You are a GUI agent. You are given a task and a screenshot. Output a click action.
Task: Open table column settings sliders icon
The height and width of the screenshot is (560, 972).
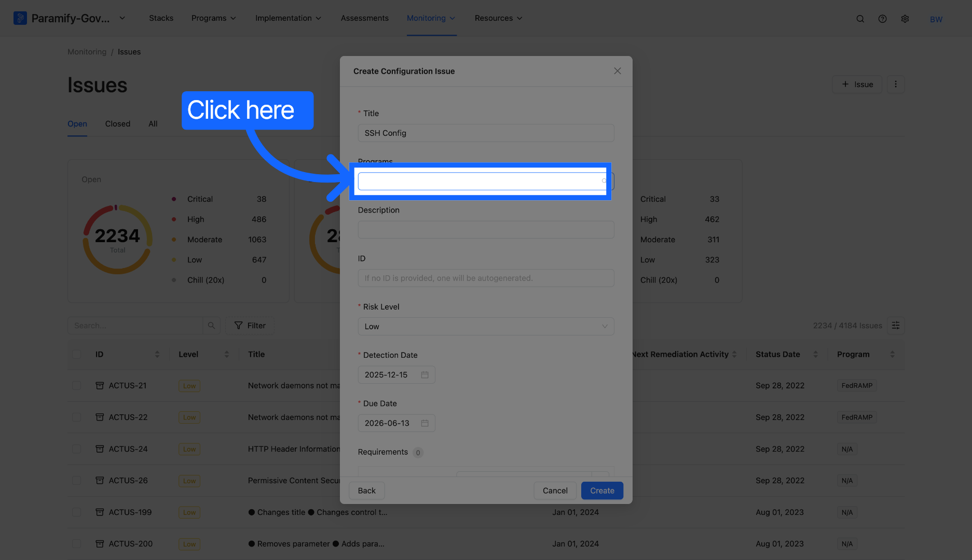(x=896, y=326)
